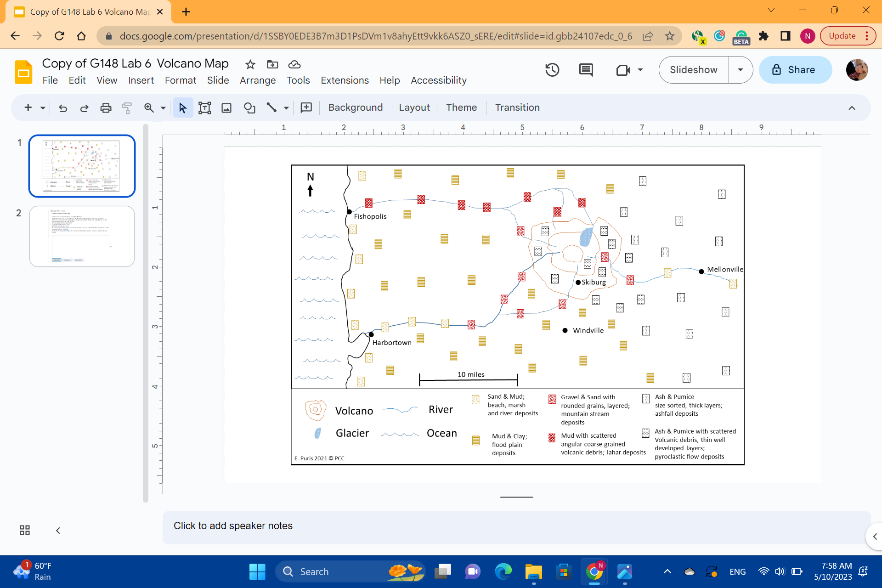
Task: Click the paint format tool
Action: [x=127, y=108]
